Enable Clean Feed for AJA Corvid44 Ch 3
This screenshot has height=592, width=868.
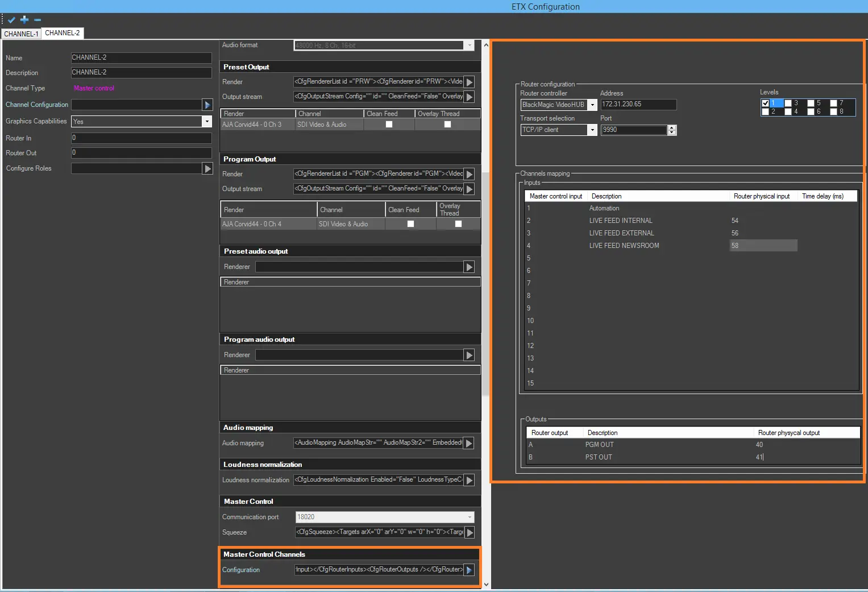pyautogui.click(x=389, y=125)
